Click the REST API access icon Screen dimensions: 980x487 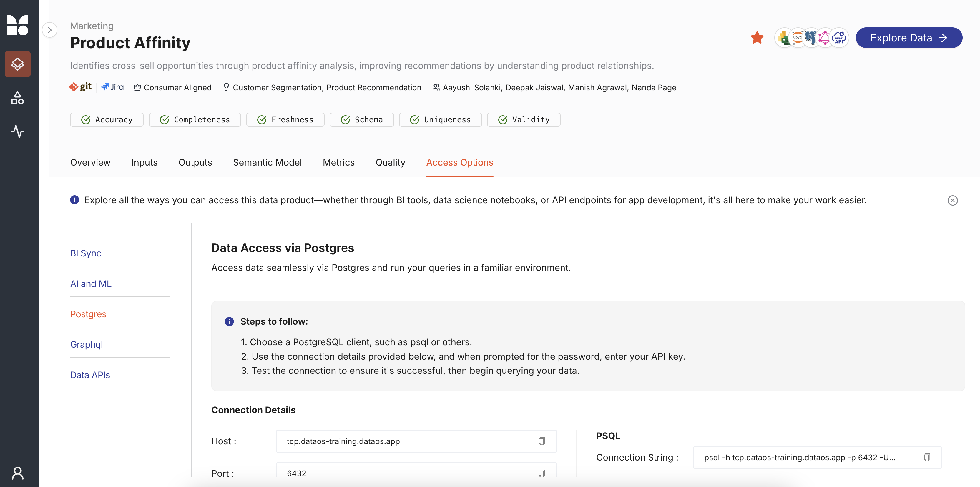(839, 38)
